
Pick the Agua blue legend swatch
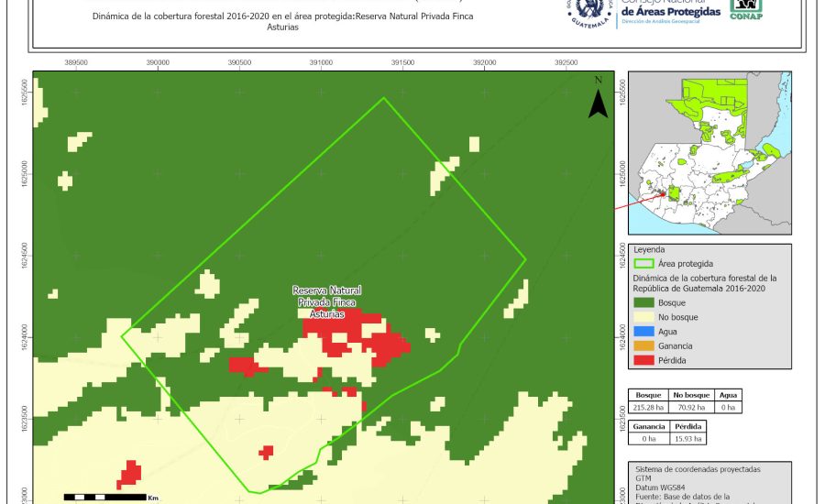(x=645, y=331)
